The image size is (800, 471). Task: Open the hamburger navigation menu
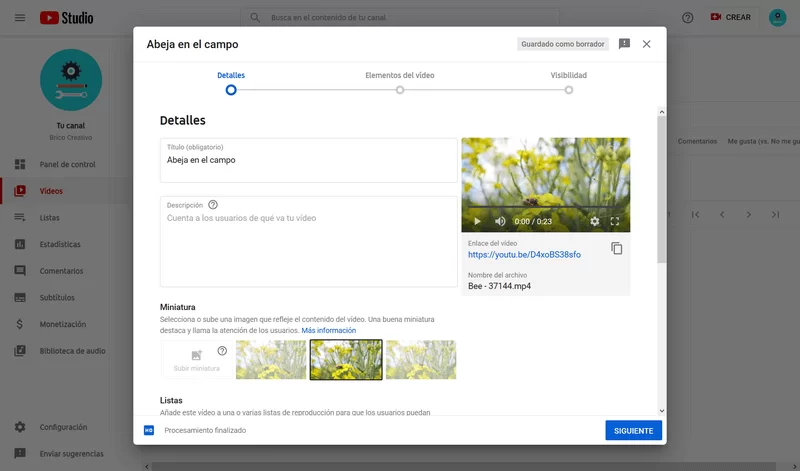[x=20, y=18]
